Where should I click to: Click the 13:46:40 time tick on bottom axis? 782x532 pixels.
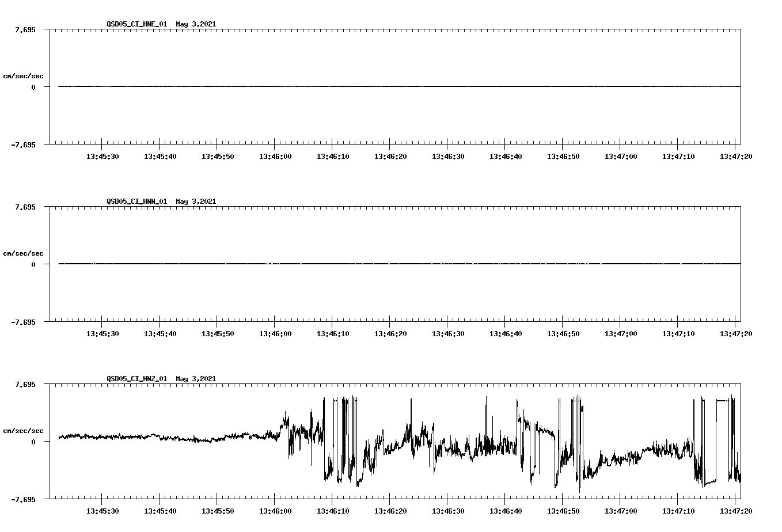[506, 510]
